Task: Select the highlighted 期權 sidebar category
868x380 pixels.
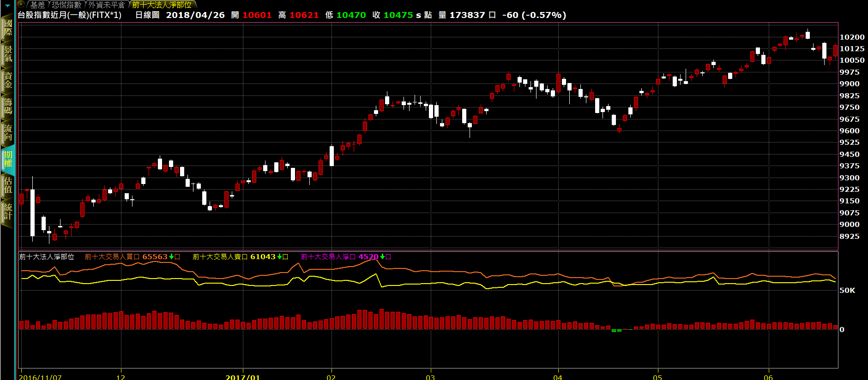Action: click(x=8, y=159)
